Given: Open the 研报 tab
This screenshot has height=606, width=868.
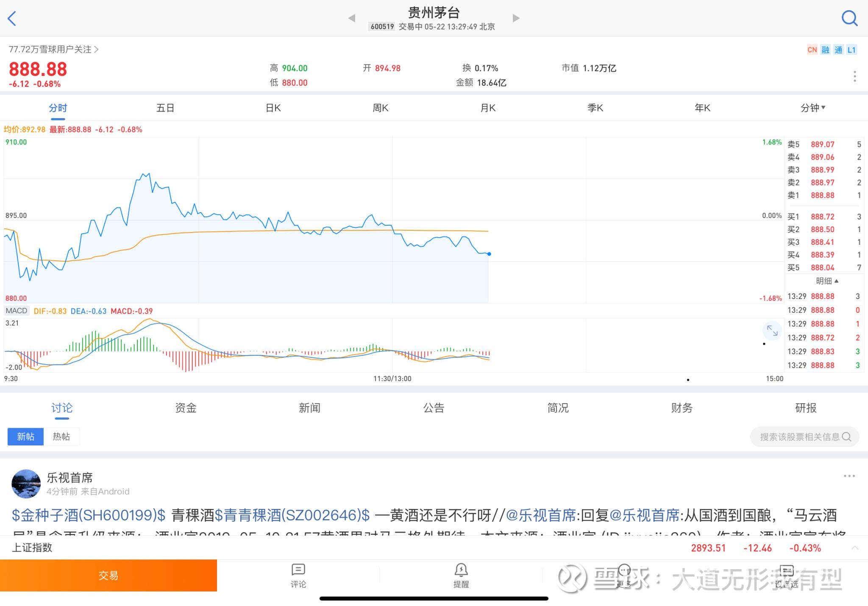Looking at the screenshot, I should click(x=806, y=408).
